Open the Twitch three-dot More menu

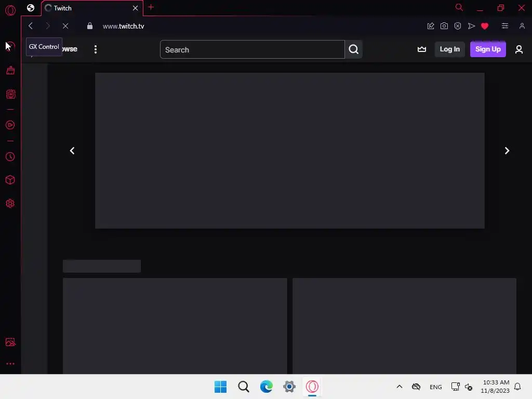click(x=96, y=49)
